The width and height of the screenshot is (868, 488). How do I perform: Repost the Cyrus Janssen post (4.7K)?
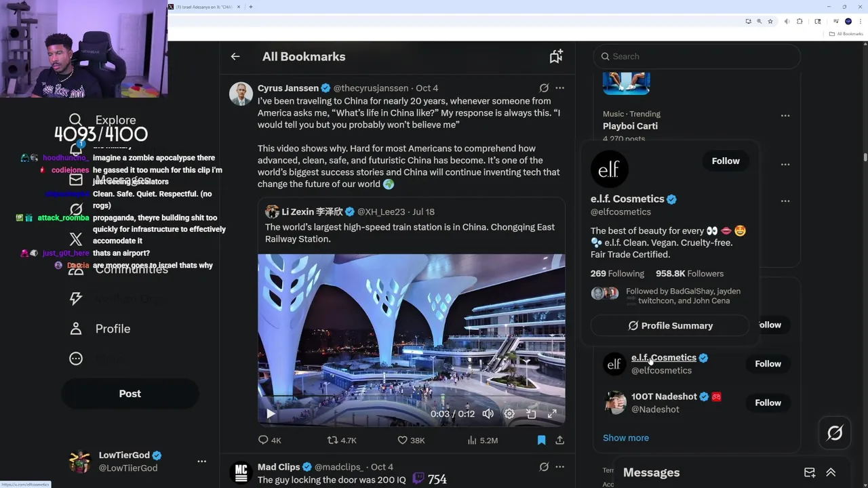pos(342,440)
